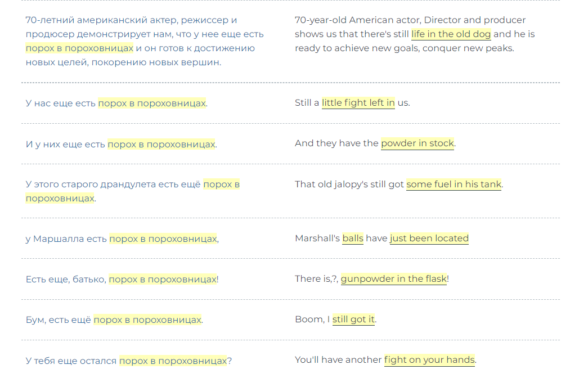Open the "some fuel in his tank" link
This screenshot has width=588, height=378.
[454, 184]
